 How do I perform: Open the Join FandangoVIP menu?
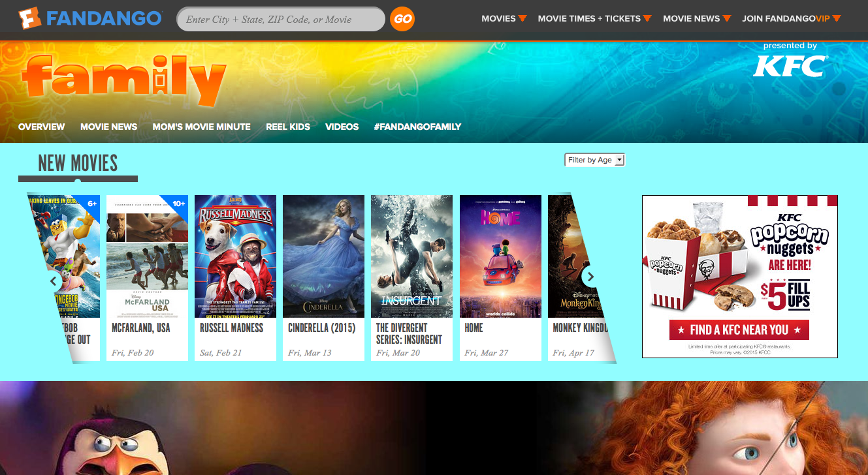(792, 18)
